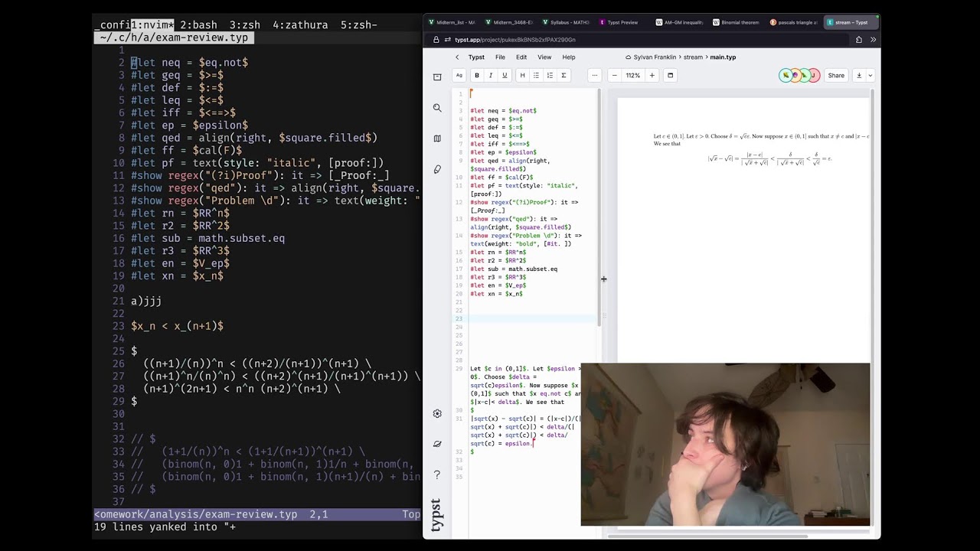This screenshot has width=980, height=551.
Task: Open project settings gear in sidebar
Action: 437,413
